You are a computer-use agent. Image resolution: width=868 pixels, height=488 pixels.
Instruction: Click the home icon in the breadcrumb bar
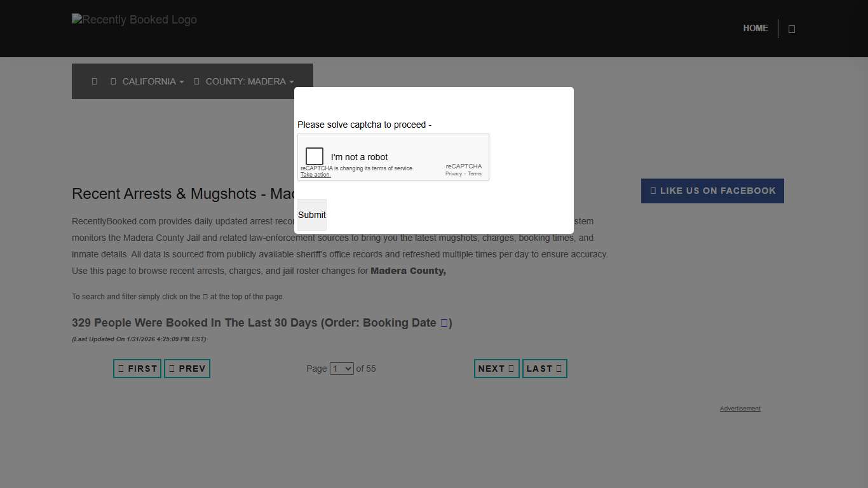coord(94,81)
